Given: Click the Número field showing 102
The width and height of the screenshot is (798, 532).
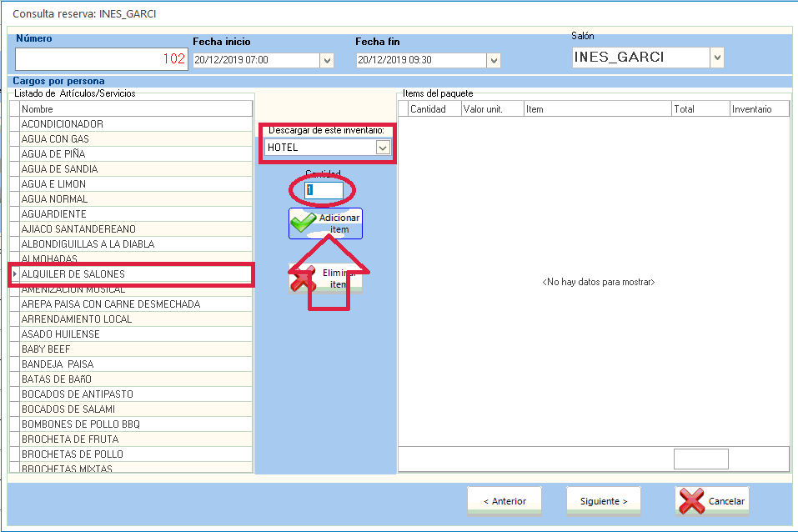Looking at the screenshot, I should [x=101, y=59].
